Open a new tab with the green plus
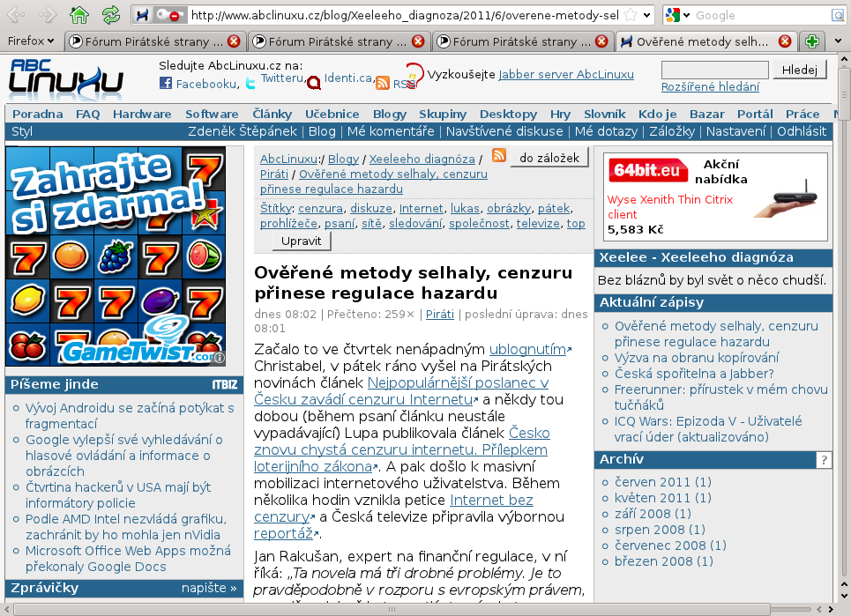 pyautogui.click(x=812, y=41)
